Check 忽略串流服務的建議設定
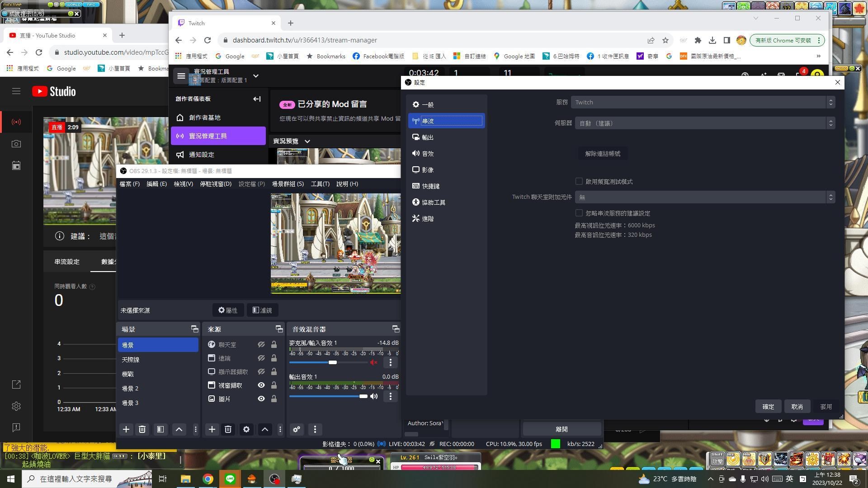Viewport: 868px width, 488px height. [579, 213]
